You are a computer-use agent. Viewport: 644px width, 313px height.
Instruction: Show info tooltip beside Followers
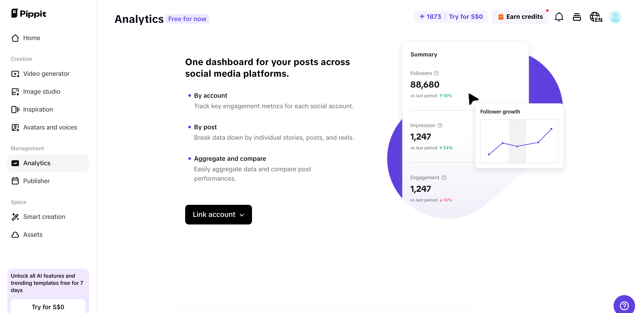[x=436, y=73]
